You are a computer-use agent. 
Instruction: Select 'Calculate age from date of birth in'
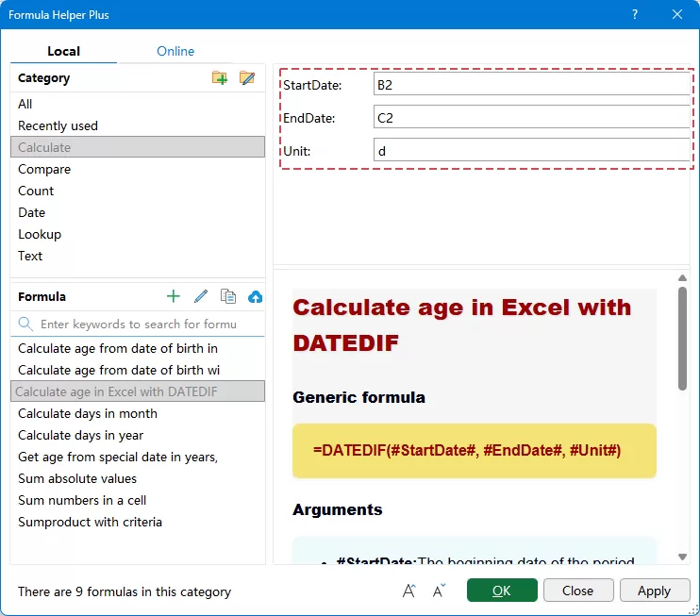(138, 348)
